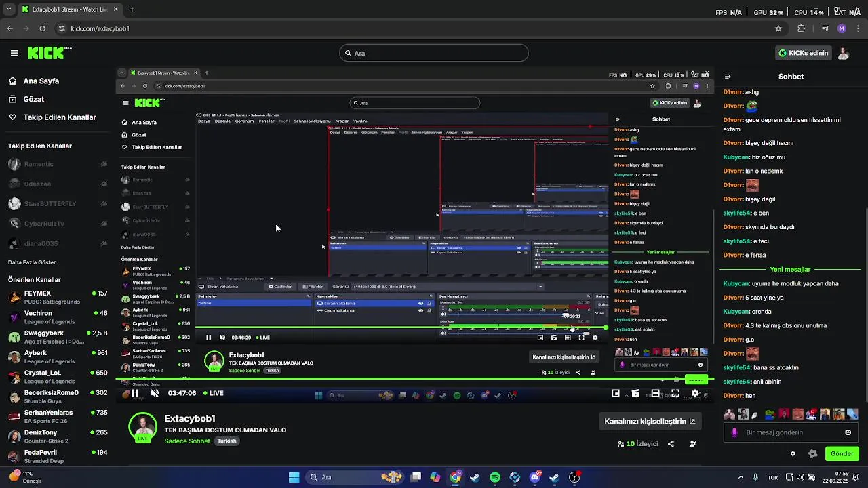The height and width of the screenshot is (488, 868).
Task: Open Windows Start menu
Action: (294, 477)
